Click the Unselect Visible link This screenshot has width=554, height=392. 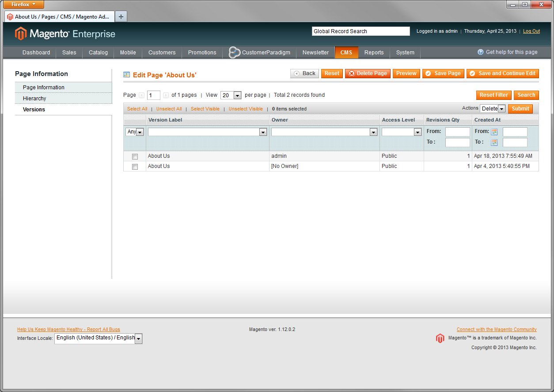(x=246, y=109)
